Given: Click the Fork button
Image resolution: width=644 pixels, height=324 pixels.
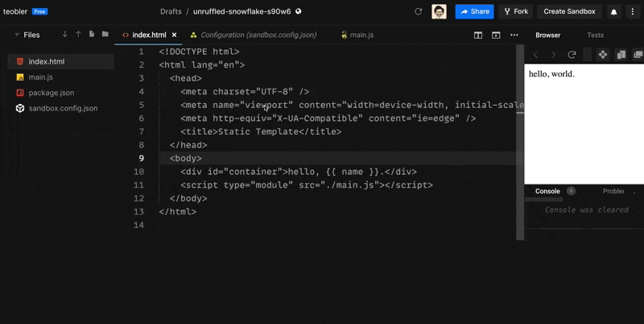Looking at the screenshot, I should [x=516, y=11].
